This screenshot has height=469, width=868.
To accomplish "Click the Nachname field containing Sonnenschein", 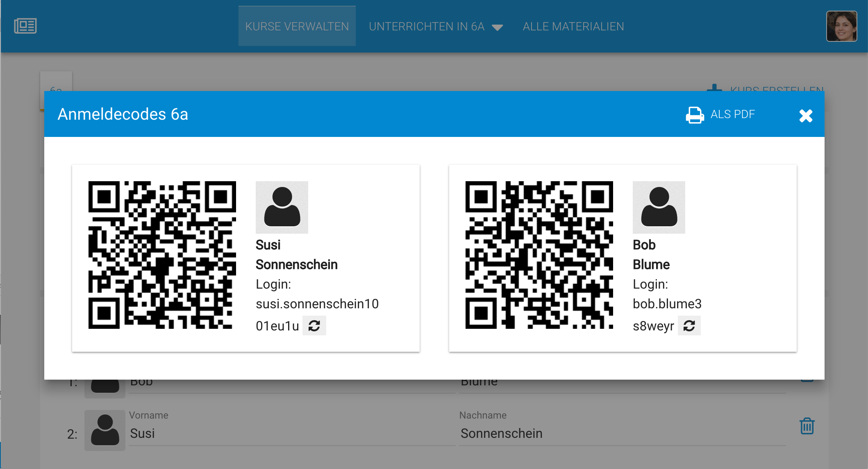I will (622, 434).
